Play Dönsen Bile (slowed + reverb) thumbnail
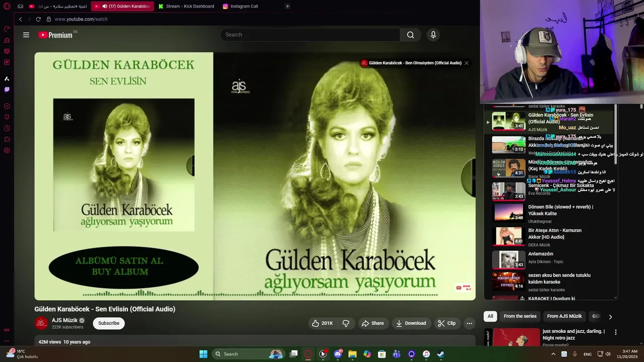 (x=509, y=213)
